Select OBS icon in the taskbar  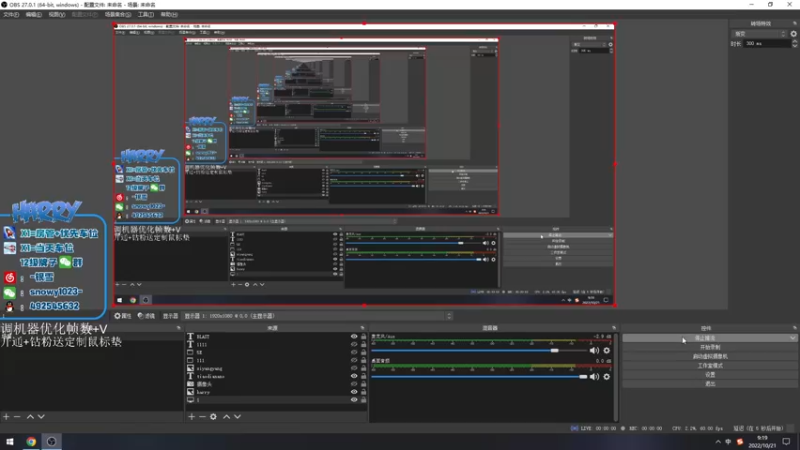pyautogui.click(x=52, y=441)
